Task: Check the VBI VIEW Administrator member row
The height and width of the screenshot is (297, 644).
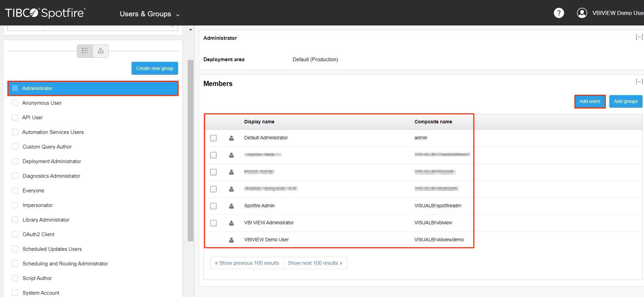Action: click(213, 223)
